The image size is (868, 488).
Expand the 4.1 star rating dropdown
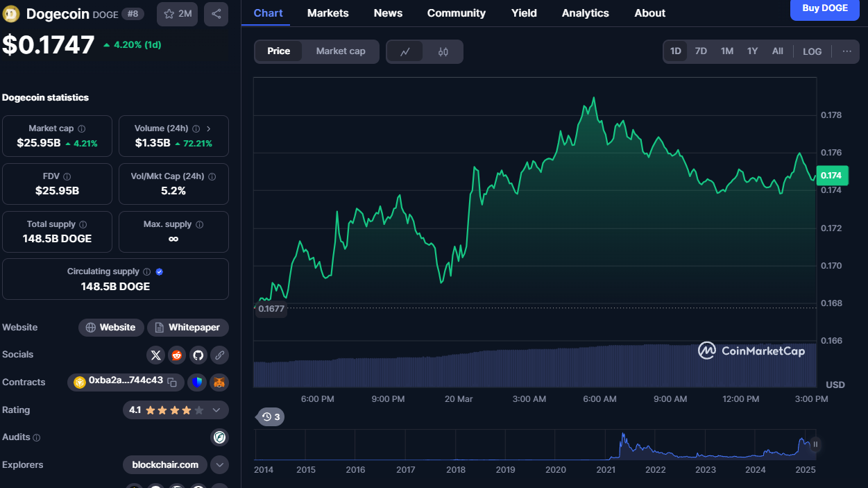click(x=216, y=410)
